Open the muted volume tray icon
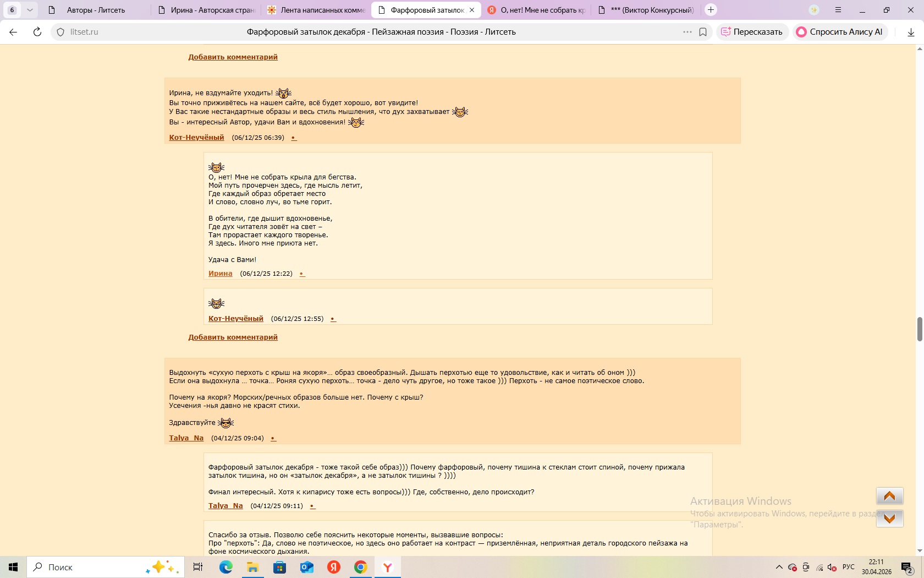Viewport: 924px width, 578px height. 832,567
